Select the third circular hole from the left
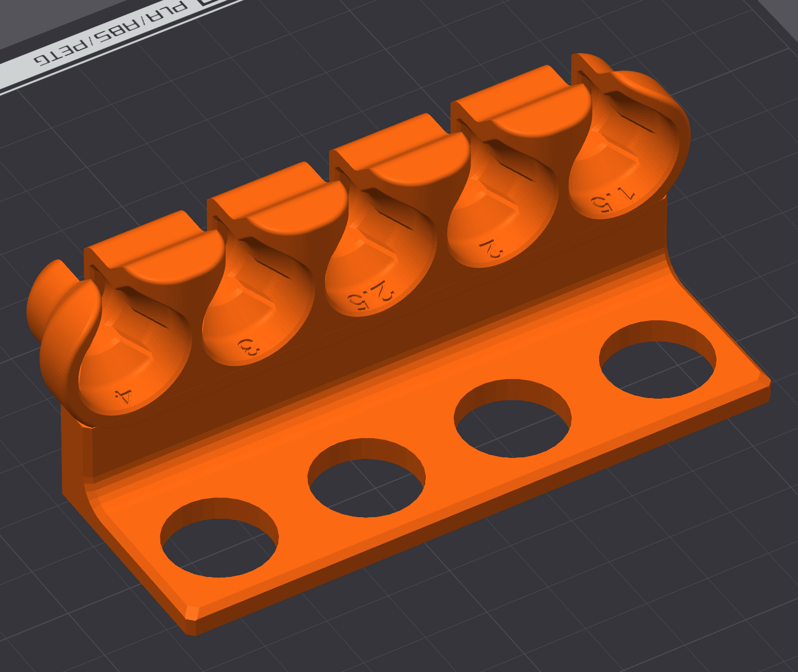 point(512,419)
